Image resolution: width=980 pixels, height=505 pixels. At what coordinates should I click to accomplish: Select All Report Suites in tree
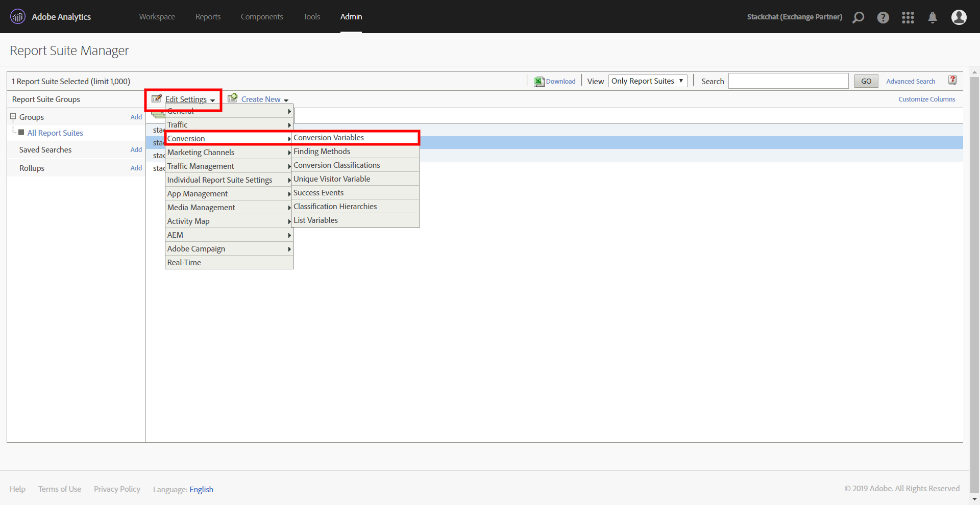pyautogui.click(x=55, y=133)
